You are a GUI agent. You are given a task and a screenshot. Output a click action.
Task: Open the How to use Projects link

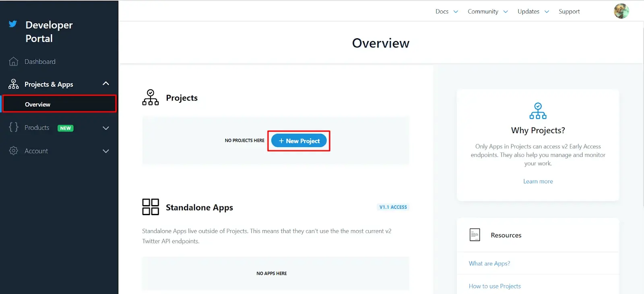[495, 286]
